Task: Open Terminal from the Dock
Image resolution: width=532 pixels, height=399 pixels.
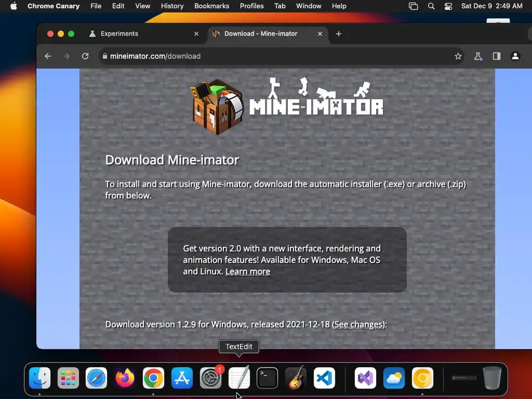Action: pyautogui.click(x=268, y=378)
